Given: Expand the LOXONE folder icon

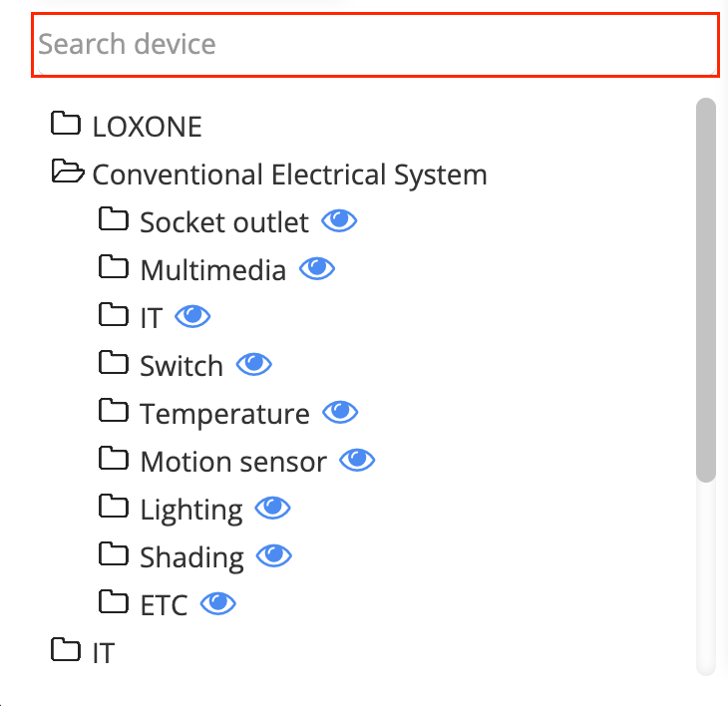Looking at the screenshot, I should click(66, 124).
